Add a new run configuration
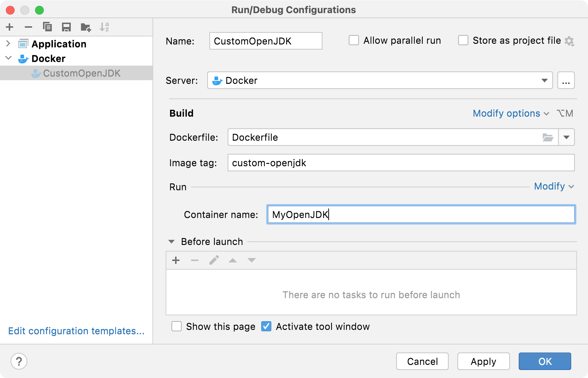The width and height of the screenshot is (588, 378). click(10, 27)
